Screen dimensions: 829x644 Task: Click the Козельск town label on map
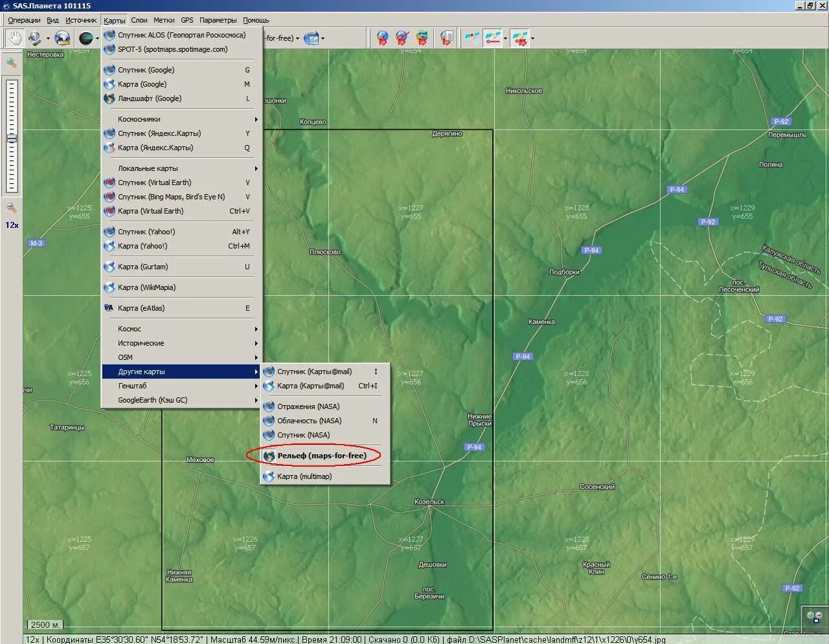click(429, 502)
